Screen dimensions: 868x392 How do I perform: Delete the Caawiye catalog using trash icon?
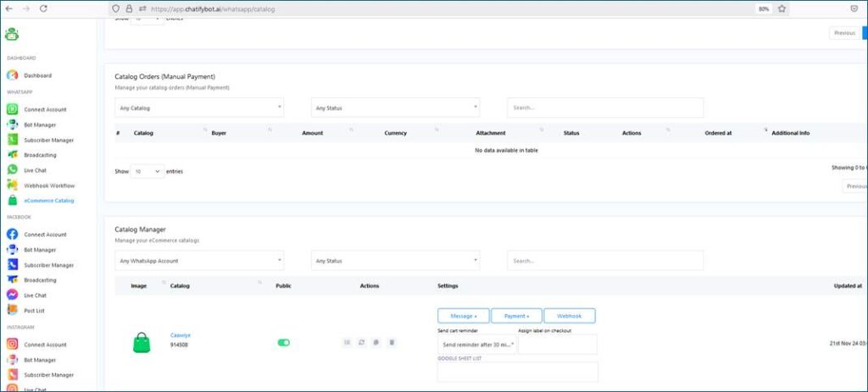coord(392,342)
